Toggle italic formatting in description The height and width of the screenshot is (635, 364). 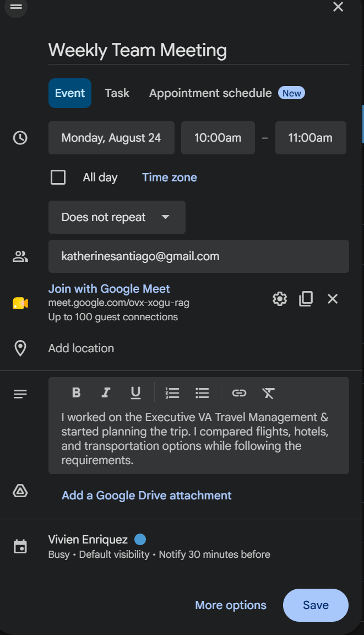tap(106, 393)
